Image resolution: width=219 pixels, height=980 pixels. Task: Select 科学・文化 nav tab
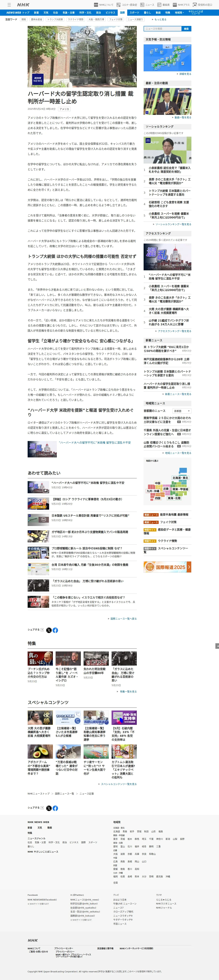[86, 13]
